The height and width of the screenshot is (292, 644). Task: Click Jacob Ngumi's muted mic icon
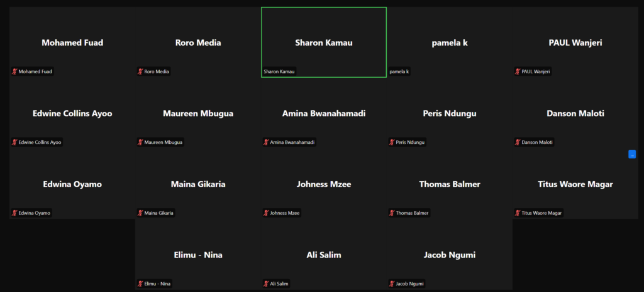click(392, 284)
